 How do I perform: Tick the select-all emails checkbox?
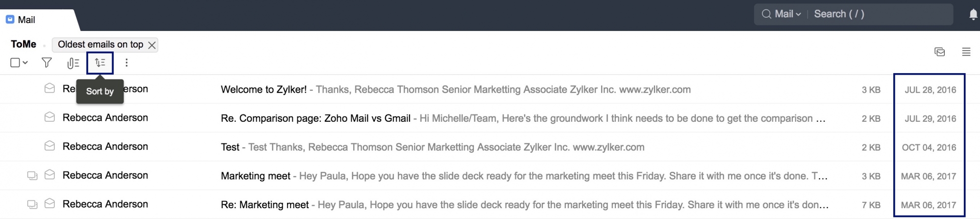(15, 63)
